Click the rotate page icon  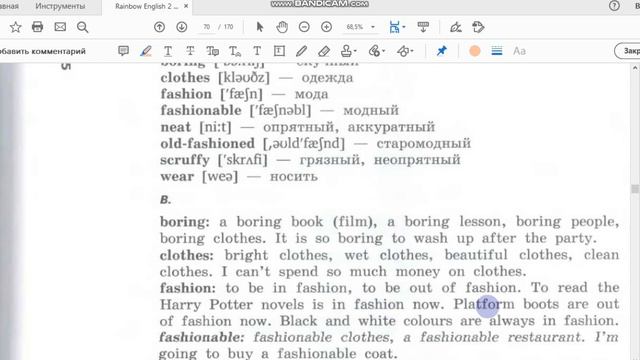tap(478, 27)
